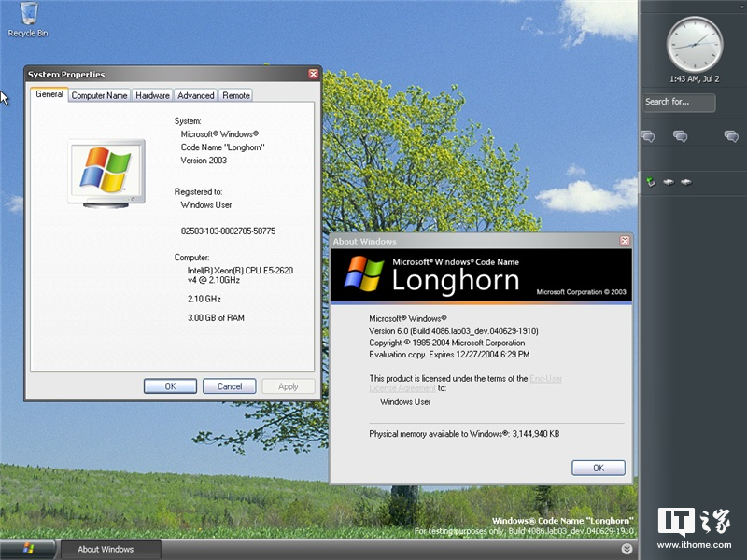The height and width of the screenshot is (560, 747).
Task: Open the Recycle Bin desktop icon
Action: click(28, 20)
